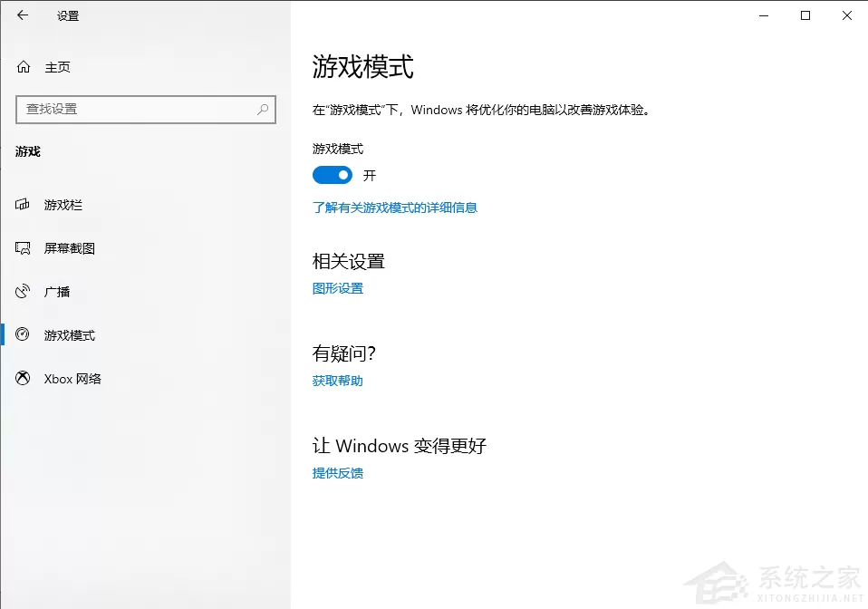Open the Xbox 网络 settings page
Image resolution: width=868 pixels, height=609 pixels.
point(72,379)
